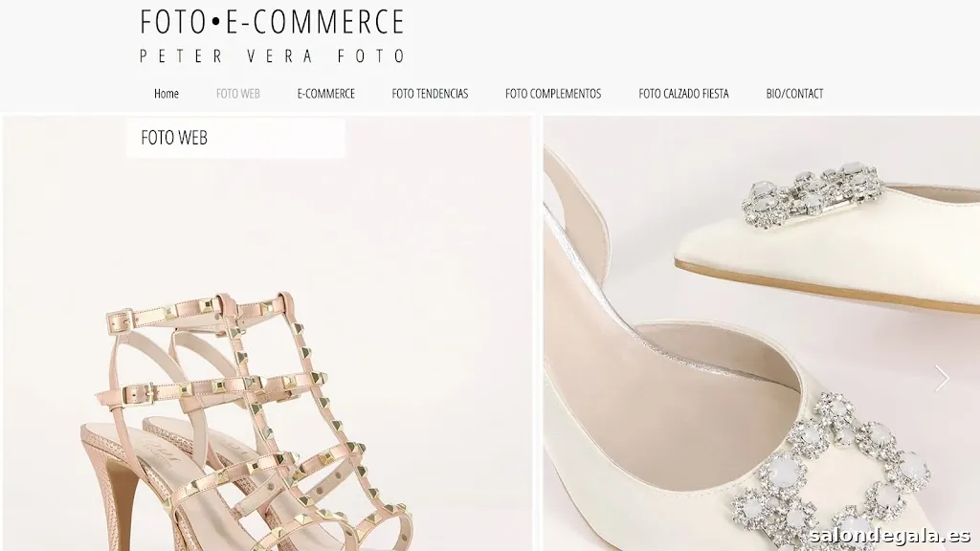Go to the E-COMMERCE page
The image size is (980, 551).
[325, 94]
